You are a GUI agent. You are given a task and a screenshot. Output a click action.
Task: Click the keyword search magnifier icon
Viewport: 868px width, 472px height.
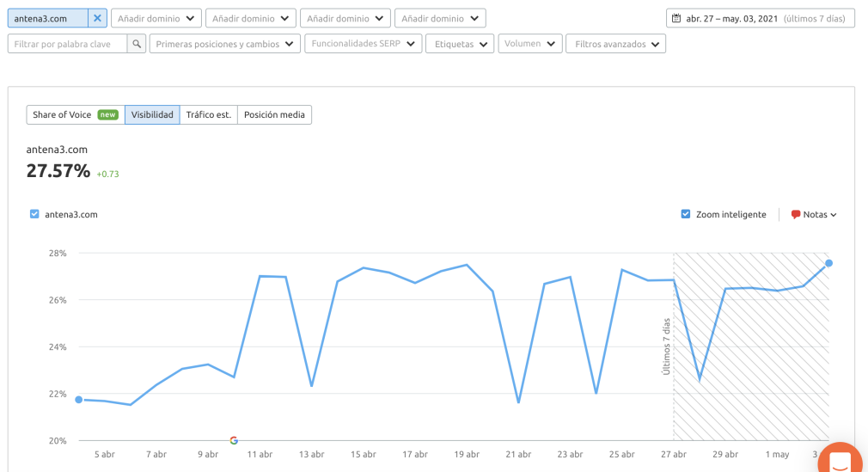(137, 44)
